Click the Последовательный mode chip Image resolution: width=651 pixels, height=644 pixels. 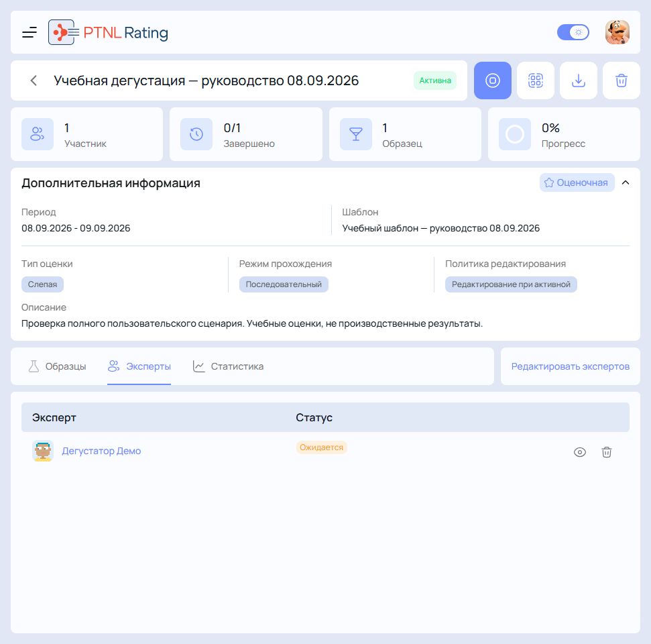coord(284,284)
